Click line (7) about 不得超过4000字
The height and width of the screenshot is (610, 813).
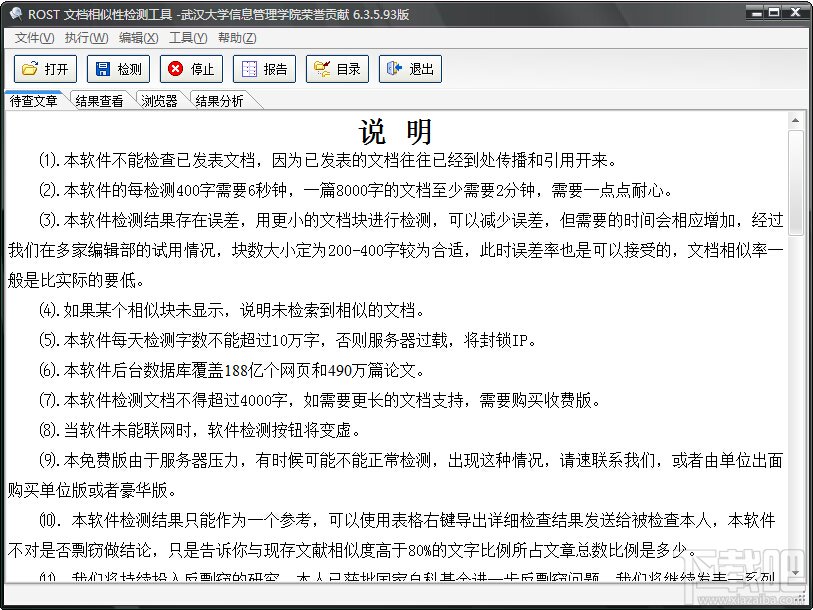[320, 400]
